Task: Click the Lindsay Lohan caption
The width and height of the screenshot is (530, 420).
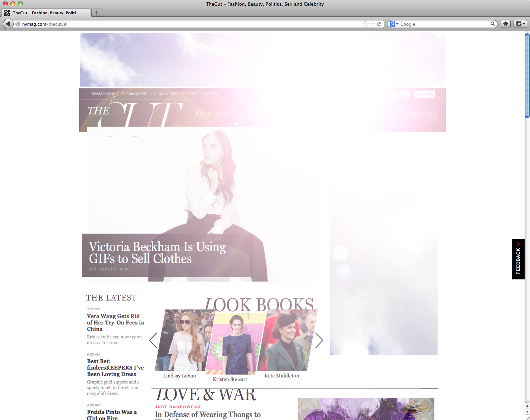Action: tap(179, 376)
